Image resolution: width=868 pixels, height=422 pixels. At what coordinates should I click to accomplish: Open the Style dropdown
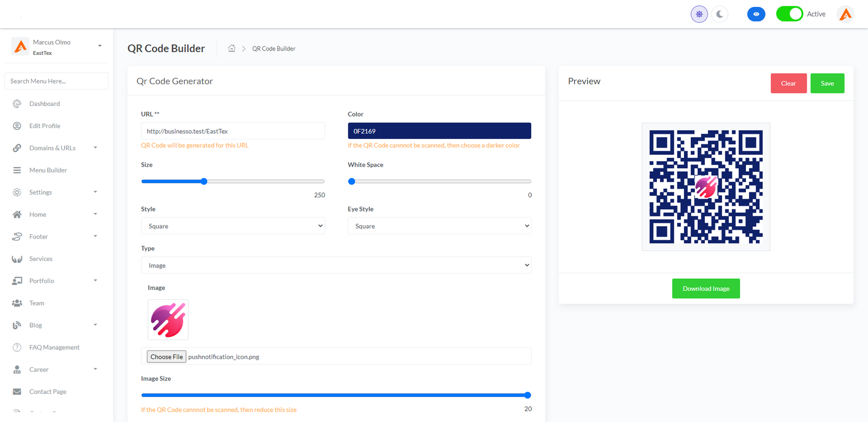pos(233,226)
